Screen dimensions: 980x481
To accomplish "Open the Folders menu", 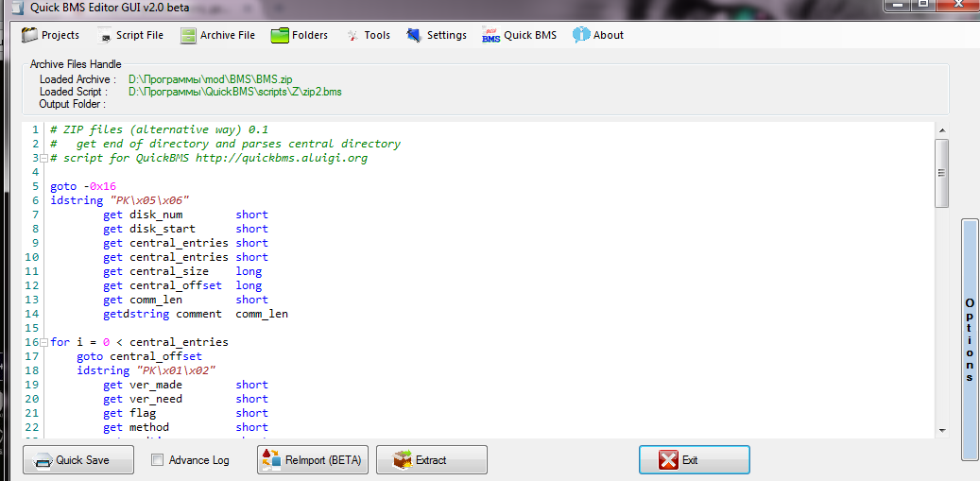I will tap(300, 35).
